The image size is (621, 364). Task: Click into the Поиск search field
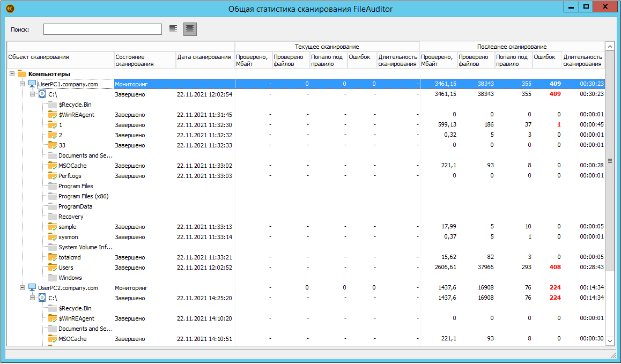tap(102, 29)
